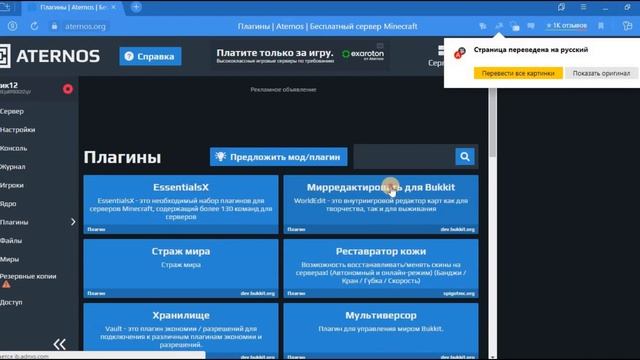Open Файлы in the sidebar
640x360 pixels.
coord(11,240)
